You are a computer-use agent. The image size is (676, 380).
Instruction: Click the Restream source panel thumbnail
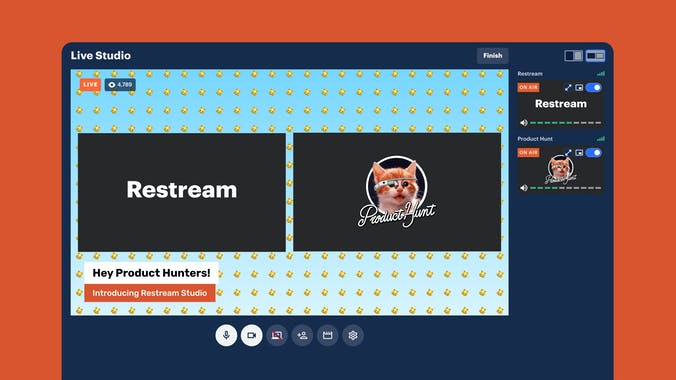560,104
